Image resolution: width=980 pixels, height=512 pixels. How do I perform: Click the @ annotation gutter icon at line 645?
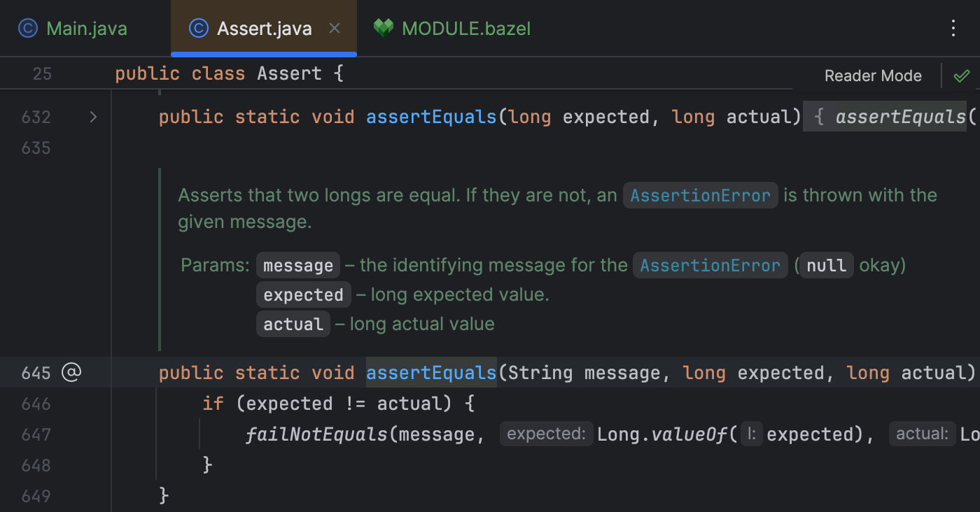[x=71, y=372]
